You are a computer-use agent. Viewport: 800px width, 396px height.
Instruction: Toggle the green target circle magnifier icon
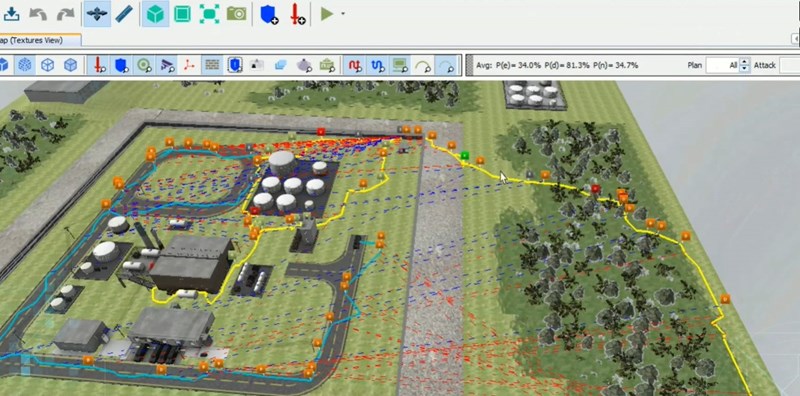coord(144,65)
